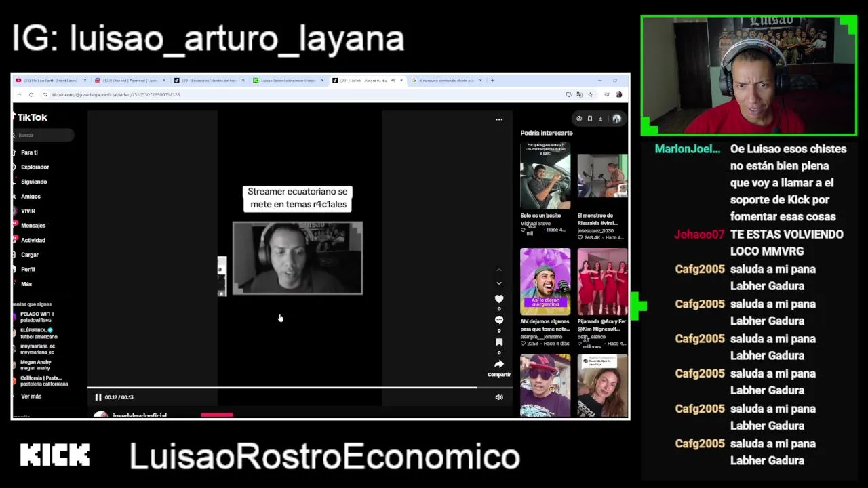Click the phone app icon in the TikTok top pill
This screenshot has height=488, width=868.
pos(589,119)
